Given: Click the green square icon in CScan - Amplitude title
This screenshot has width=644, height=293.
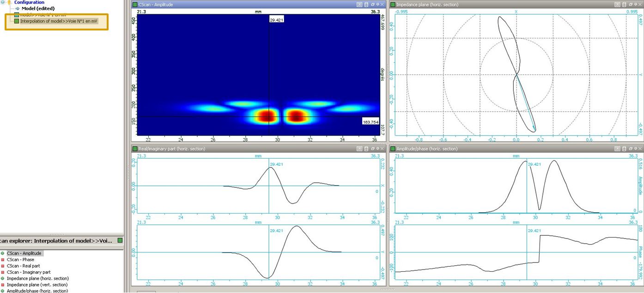Looking at the screenshot, I should pos(134,5).
